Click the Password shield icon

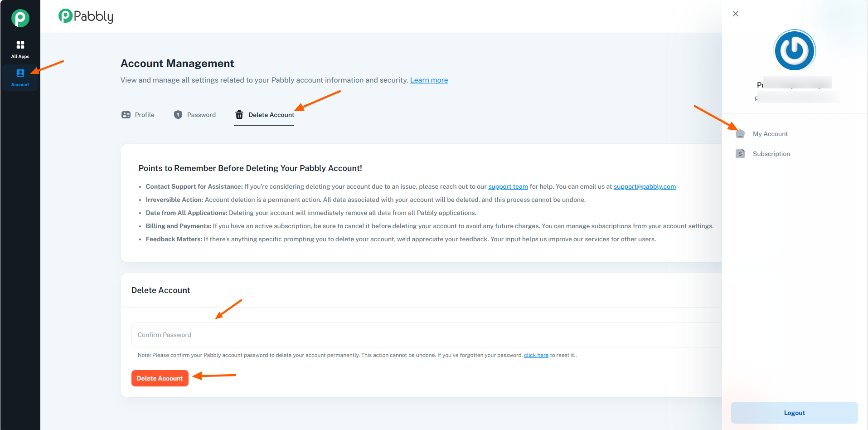tap(178, 115)
